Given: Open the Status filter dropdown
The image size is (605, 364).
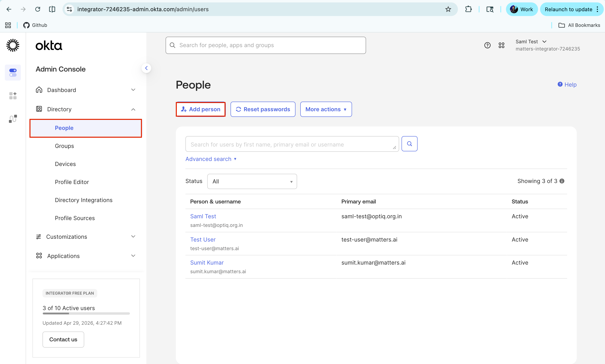Looking at the screenshot, I should point(252,182).
